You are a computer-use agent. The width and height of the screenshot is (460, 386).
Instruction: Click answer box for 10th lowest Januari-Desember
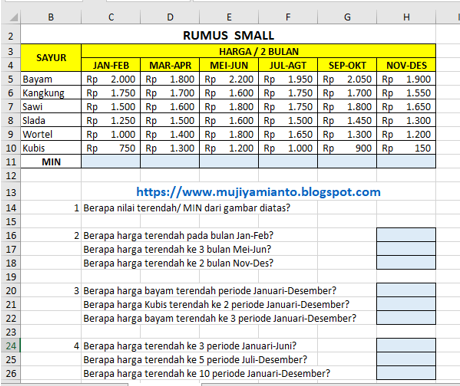406,373
